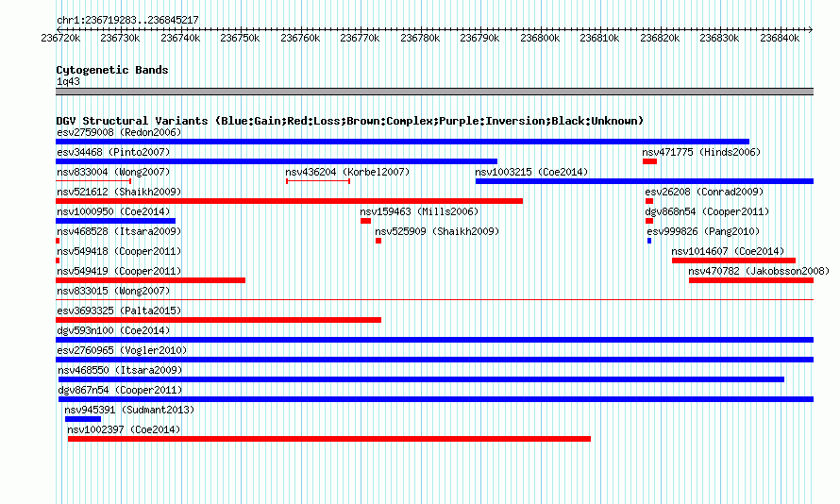840x504 pixels.
Task: Click the Cytogenetic Bands track title
Action: click(112, 70)
